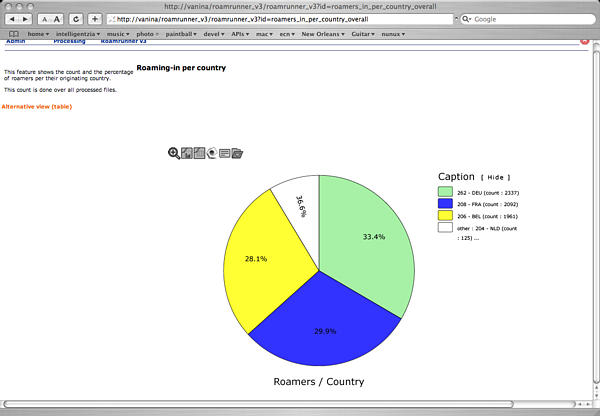Hide the chart Caption legend
This screenshot has width=600, height=416.
pos(497,177)
